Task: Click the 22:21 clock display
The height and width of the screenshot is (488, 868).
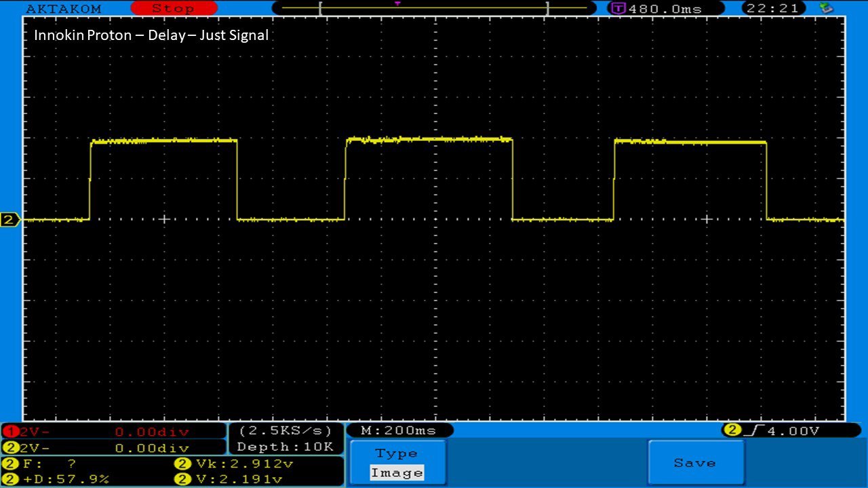Action: (x=774, y=9)
